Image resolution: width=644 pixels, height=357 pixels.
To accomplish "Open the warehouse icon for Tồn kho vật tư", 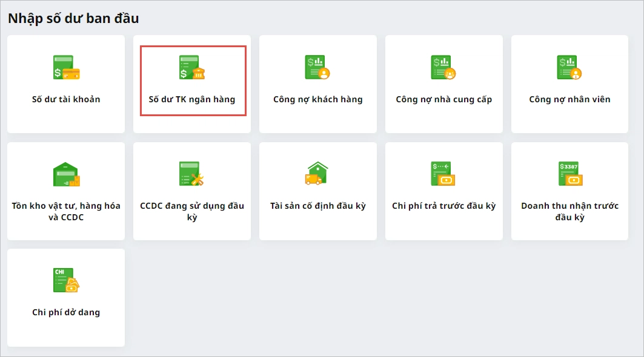I will (66, 174).
